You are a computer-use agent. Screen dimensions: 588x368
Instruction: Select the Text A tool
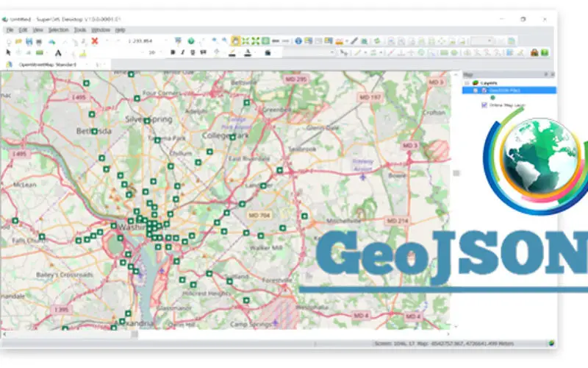58,53
